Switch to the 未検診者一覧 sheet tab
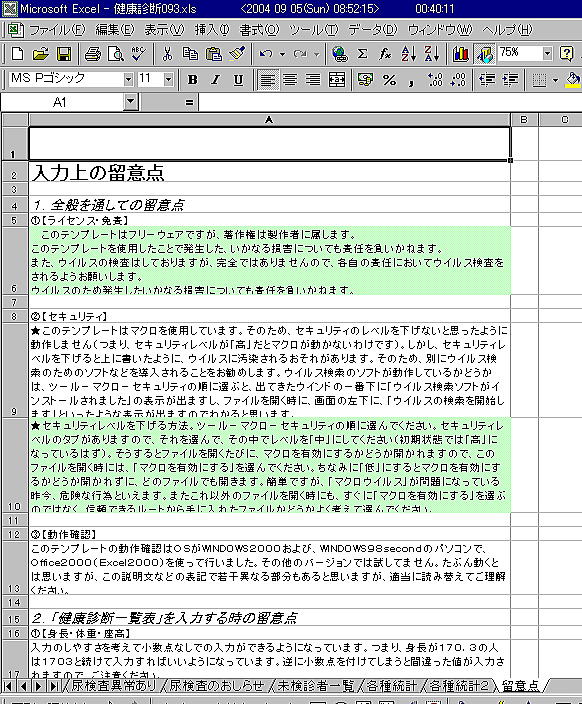582x704 pixels. tap(316, 686)
